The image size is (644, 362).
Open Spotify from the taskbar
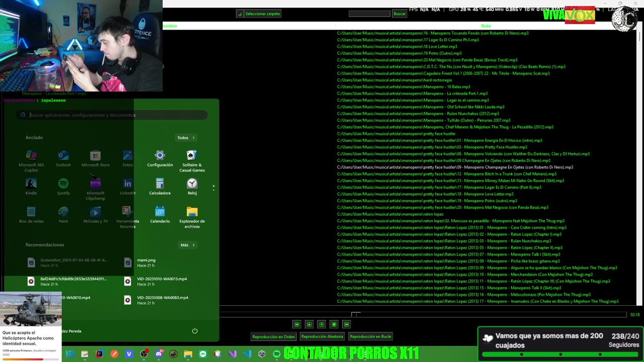tap(276, 354)
